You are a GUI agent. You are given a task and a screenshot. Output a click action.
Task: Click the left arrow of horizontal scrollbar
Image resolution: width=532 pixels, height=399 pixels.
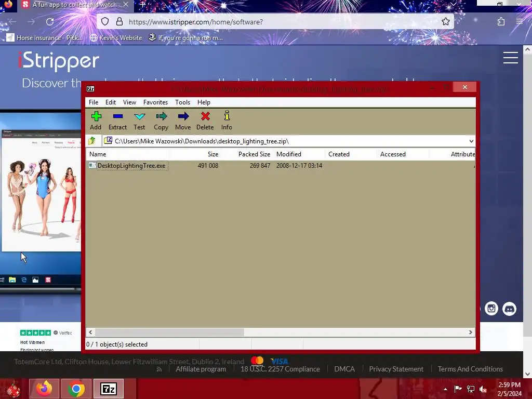(x=90, y=332)
